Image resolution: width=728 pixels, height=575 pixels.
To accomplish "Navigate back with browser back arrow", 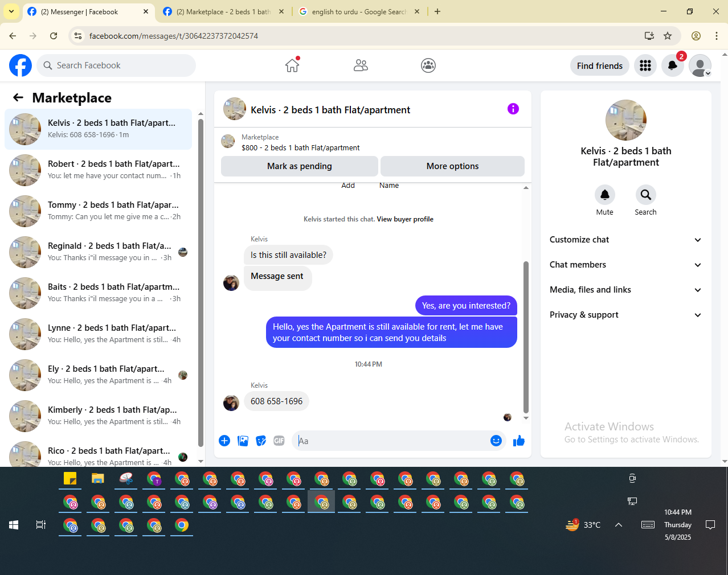I will click(13, 36).
